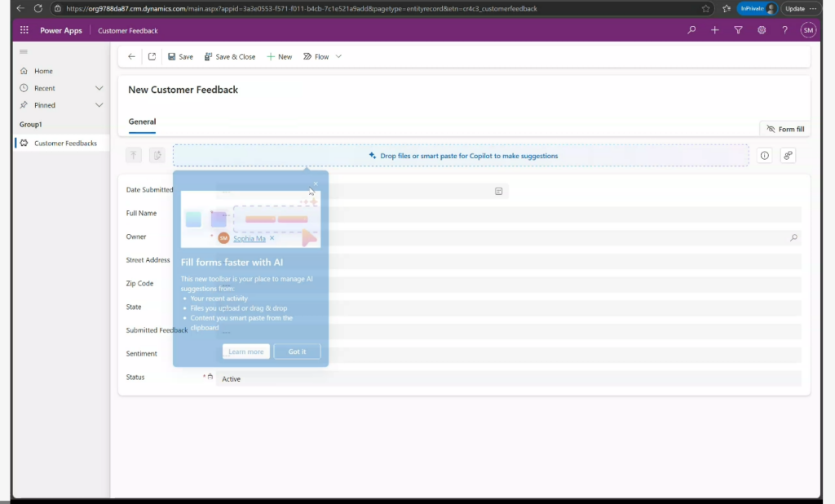Click the Power Apps title
The image size is (835, 504).
(x=61, y=30)
